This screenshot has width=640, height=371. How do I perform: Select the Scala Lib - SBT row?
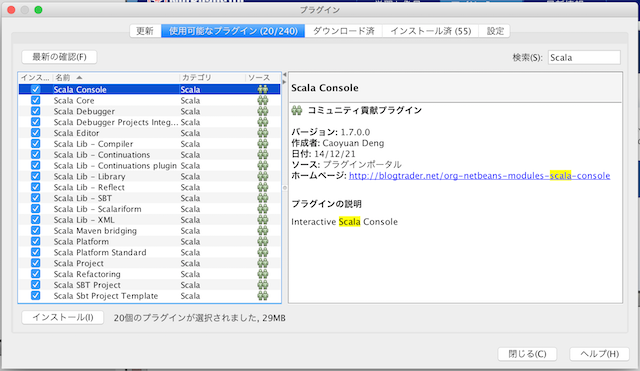point(149,198)
